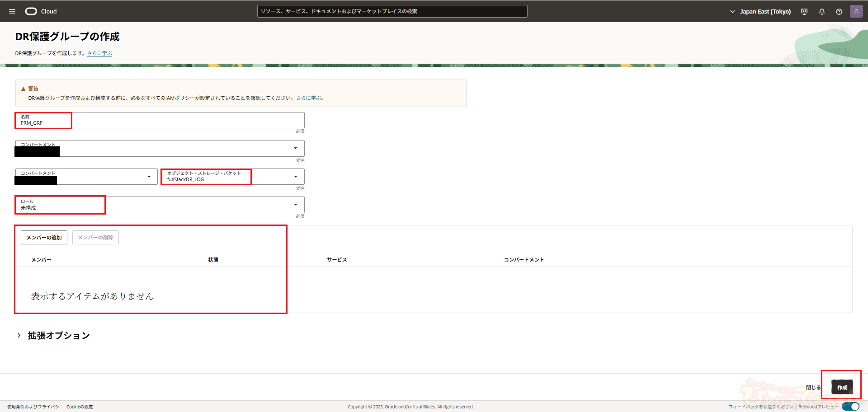Click the top search bar
The width and height of the screenshot is (868, 412).
click(392, 11)
